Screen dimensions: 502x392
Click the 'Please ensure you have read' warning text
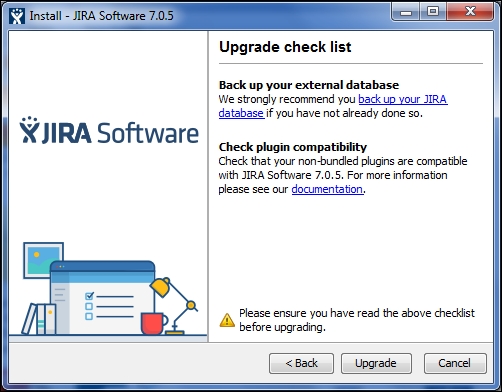pyautogui.click(x=357, y=320)
